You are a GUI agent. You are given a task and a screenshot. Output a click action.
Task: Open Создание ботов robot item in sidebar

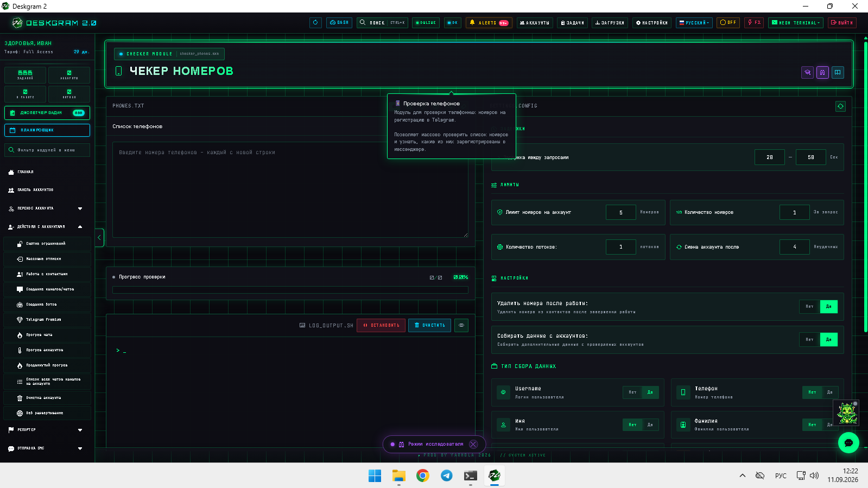[47, 305]
